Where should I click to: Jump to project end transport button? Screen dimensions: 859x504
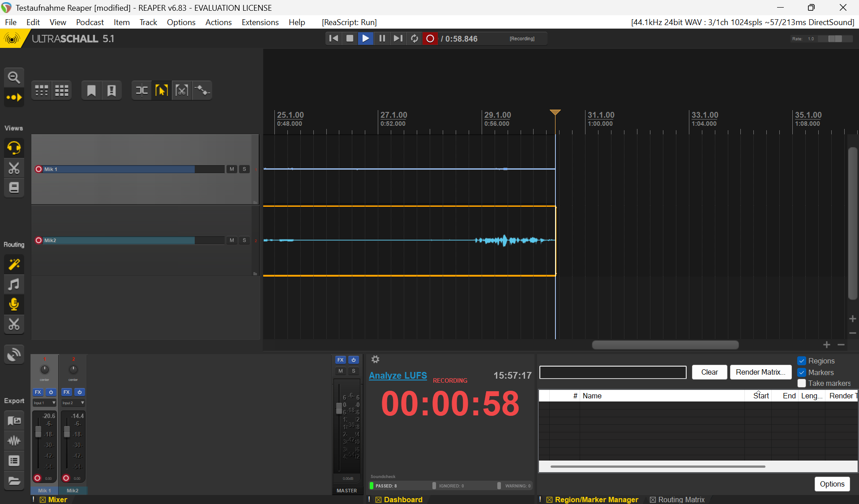point(398,38)
